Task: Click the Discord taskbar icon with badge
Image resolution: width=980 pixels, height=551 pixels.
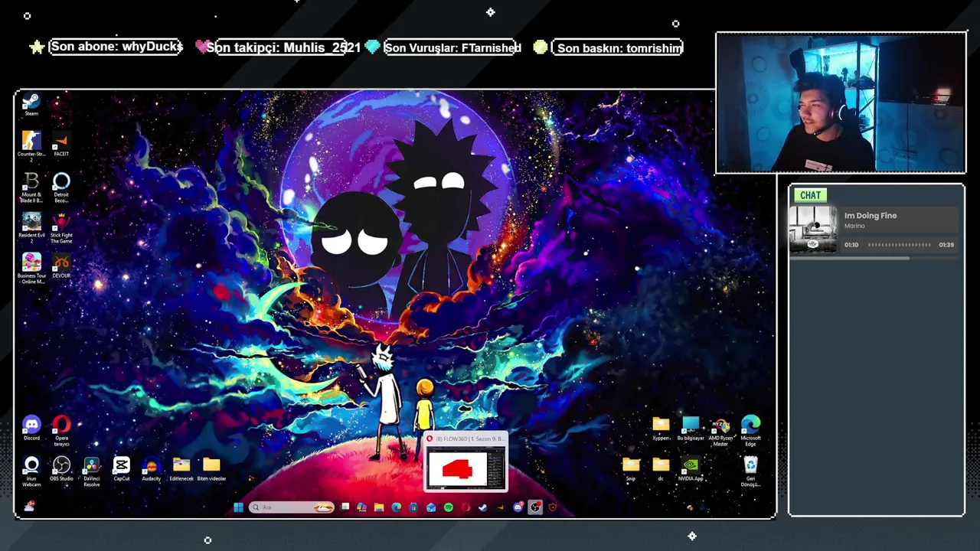Action: (518, 507)
